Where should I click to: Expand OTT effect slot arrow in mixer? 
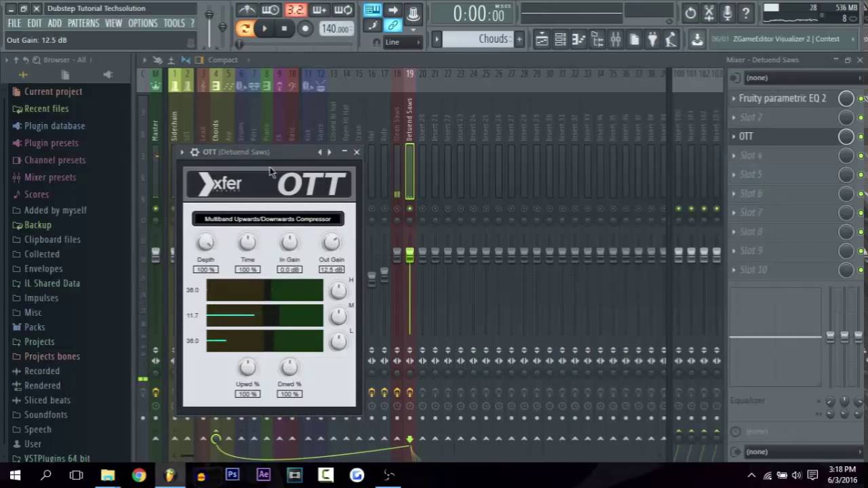click(733, 136)
